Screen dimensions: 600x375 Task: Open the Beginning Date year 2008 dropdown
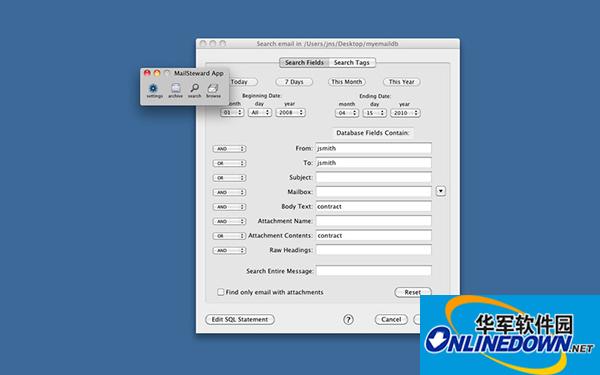[290, 112]
